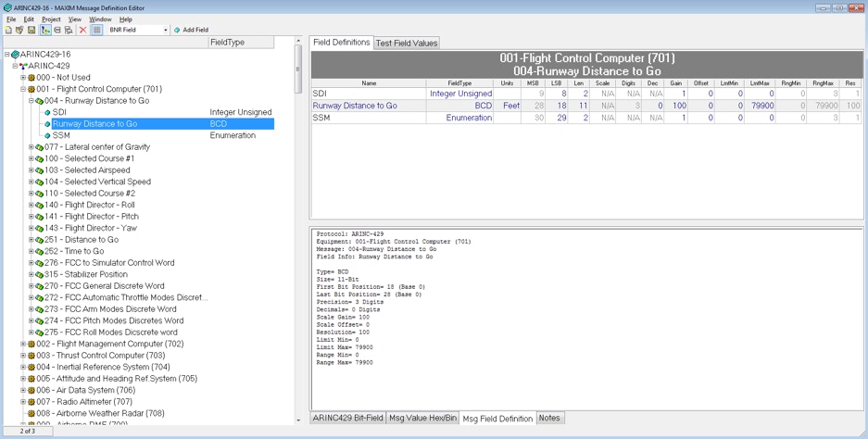Collapse the ARINC429-16 root node

(x=7, y=55)
